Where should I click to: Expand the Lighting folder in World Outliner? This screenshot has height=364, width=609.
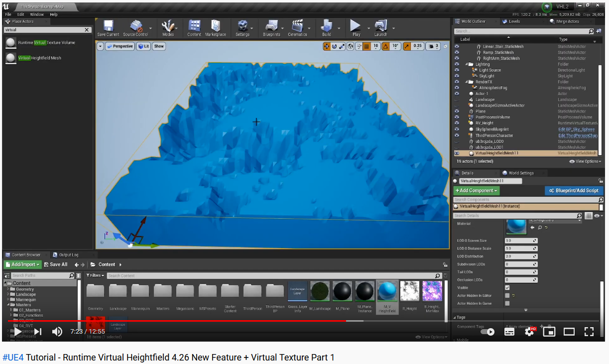[x=467, y=64]
